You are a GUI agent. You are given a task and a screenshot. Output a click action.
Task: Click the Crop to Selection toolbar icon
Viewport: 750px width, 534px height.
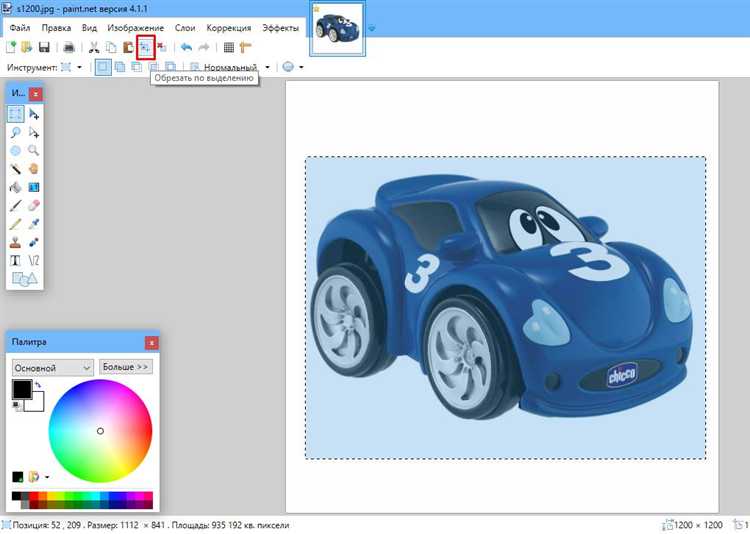click(145, 47)
